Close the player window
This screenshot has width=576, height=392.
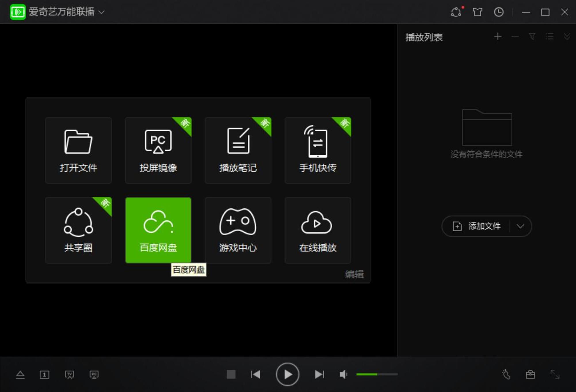click(564, 12)
